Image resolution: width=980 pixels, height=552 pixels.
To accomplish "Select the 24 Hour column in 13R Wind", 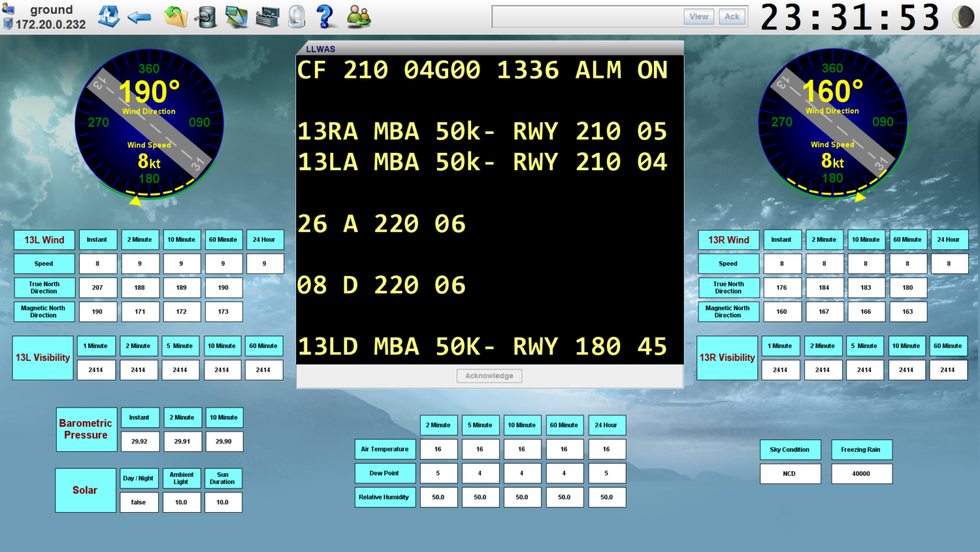I will coord(948,239).
